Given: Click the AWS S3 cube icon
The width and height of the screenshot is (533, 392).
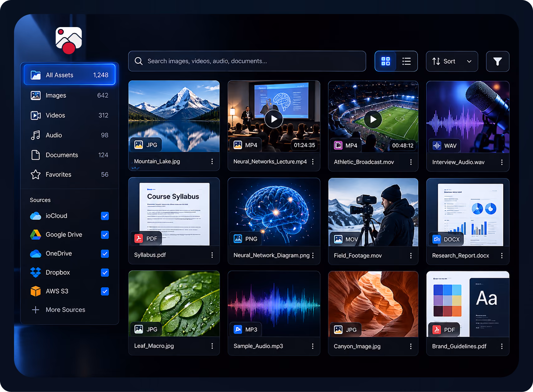Looking at the screenshot, I should point(36,291).
